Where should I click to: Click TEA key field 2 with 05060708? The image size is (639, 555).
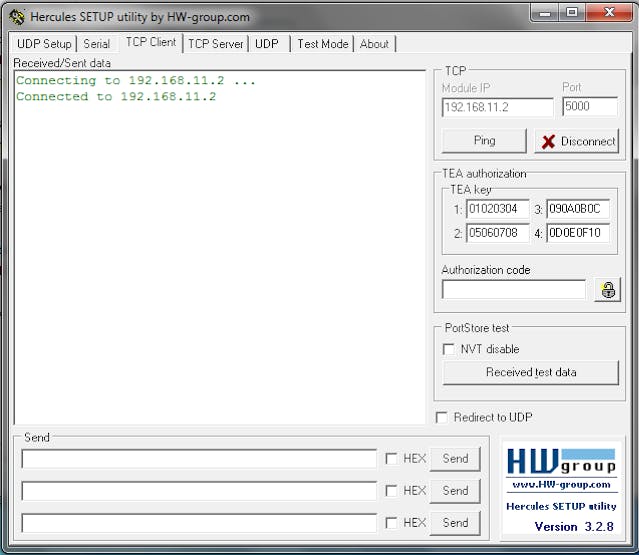(498, 233)
